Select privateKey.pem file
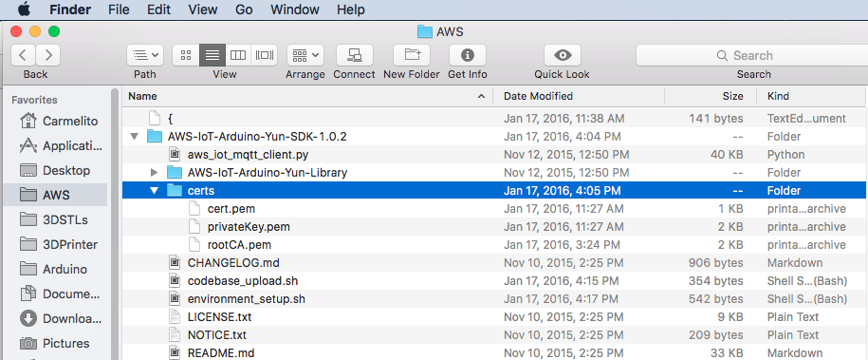The width and height of the screenshot is (868, 360). tap(493, 227)
